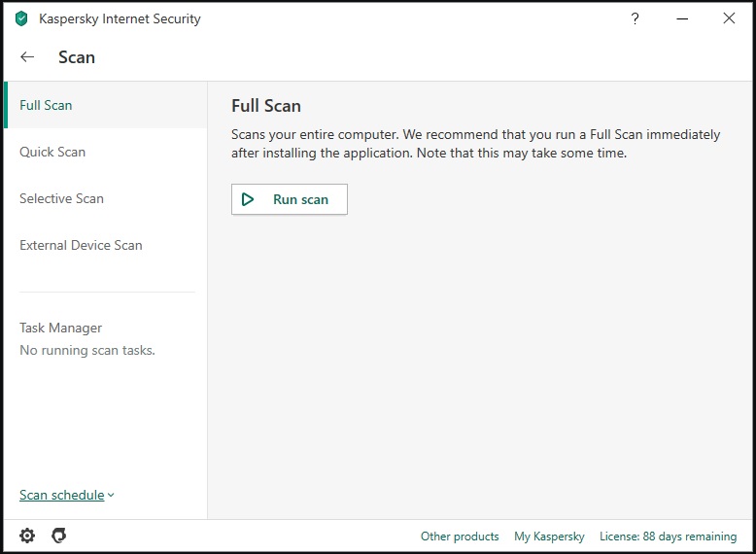The height and width of the screenshot is (554, 756).
Task: Start the full scan with Run scan
Action: pyautogui.click(x=290, y=199)
